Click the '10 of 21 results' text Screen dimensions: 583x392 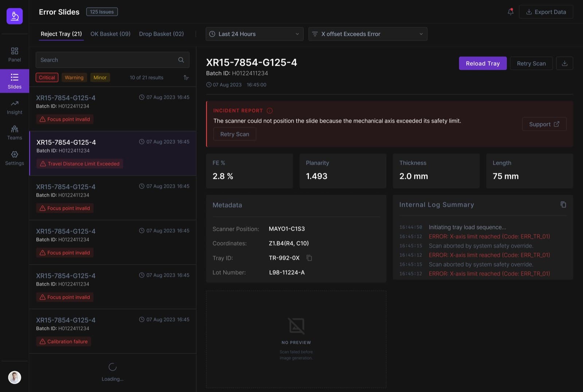pyautogui.click(x=146, y=78)
